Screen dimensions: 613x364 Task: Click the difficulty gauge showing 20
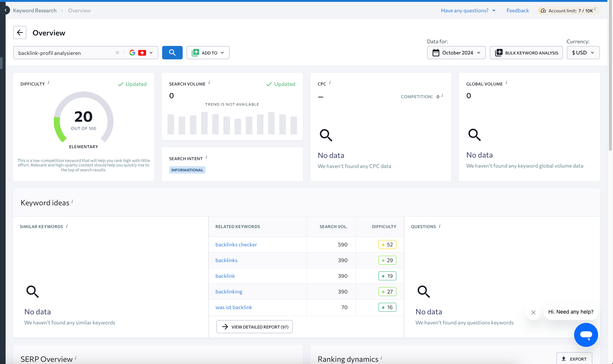pyautogui.click(x=84, y=117)
